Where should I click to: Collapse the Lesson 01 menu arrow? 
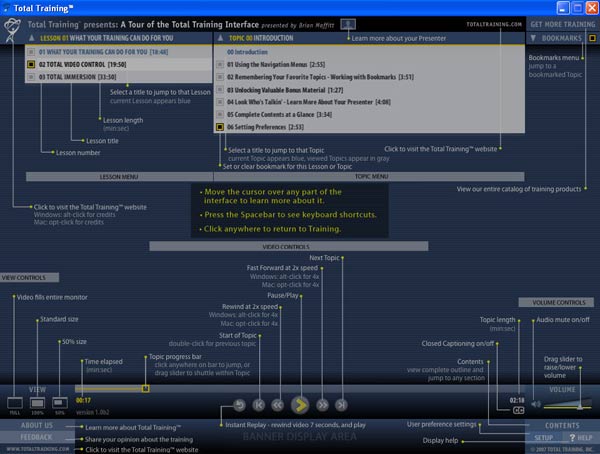(x=31, y=38)
